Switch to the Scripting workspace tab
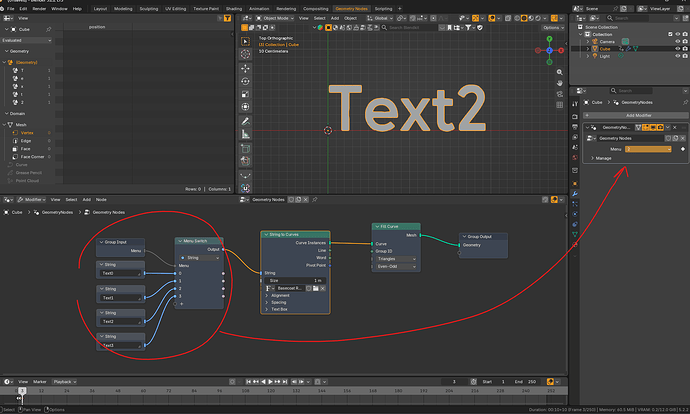This screenshot has height=414, width=690. (x=383, y=8)
